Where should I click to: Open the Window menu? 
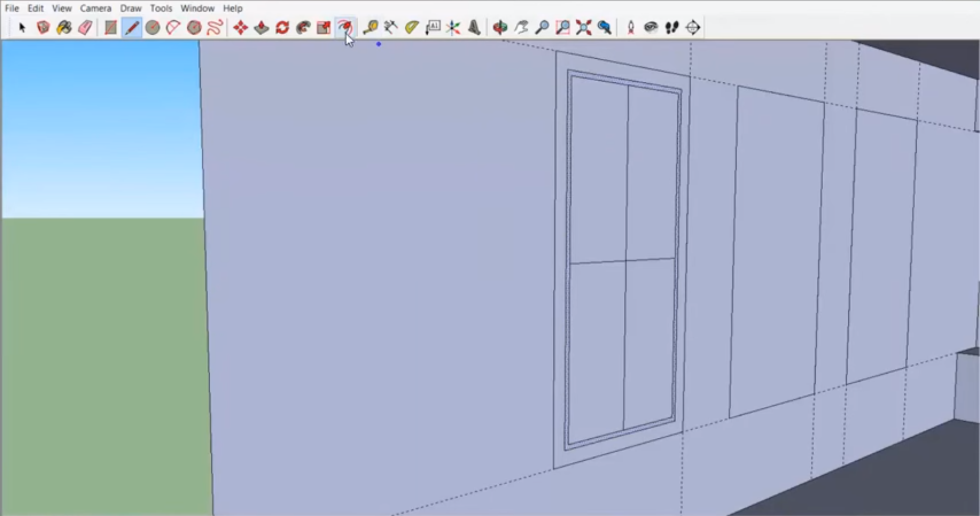(x=197, y=8)
